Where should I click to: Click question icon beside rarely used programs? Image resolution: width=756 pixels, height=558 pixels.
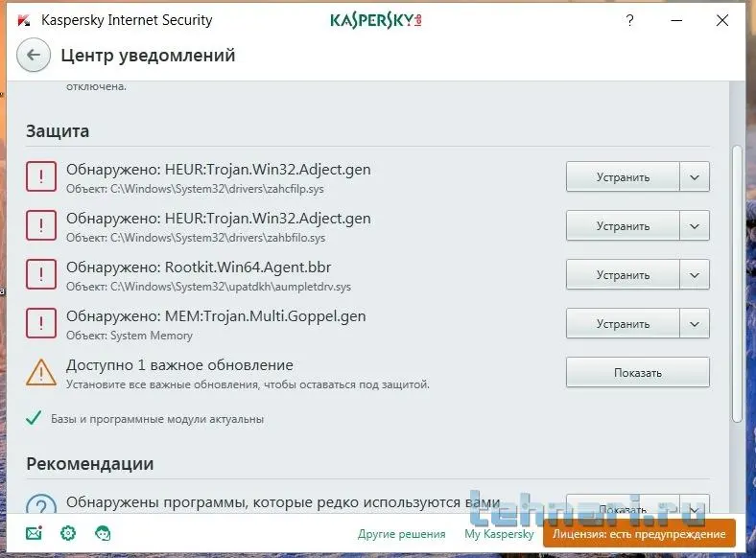(41, 503)
